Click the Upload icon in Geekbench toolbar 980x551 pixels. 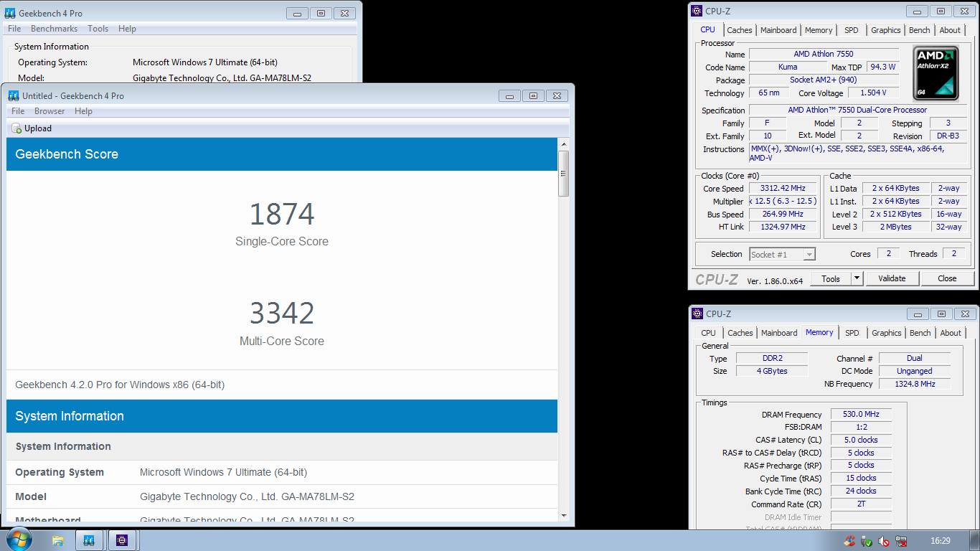(17, 128)
